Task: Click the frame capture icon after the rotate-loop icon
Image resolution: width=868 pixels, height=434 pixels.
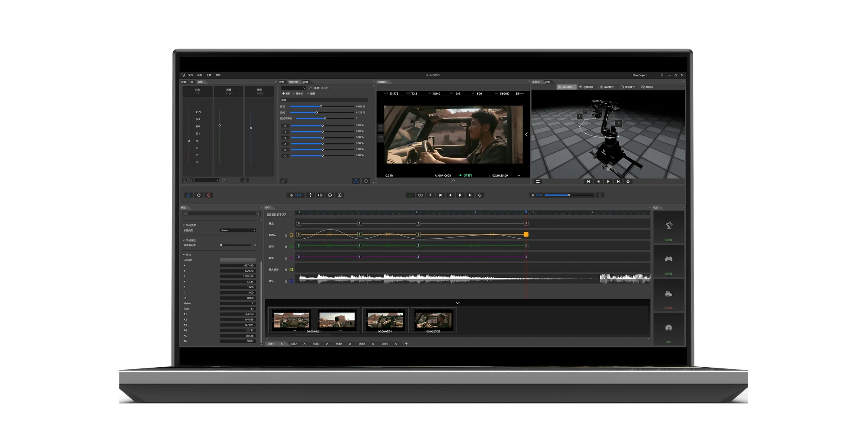Action: click(x=340, y=195)
